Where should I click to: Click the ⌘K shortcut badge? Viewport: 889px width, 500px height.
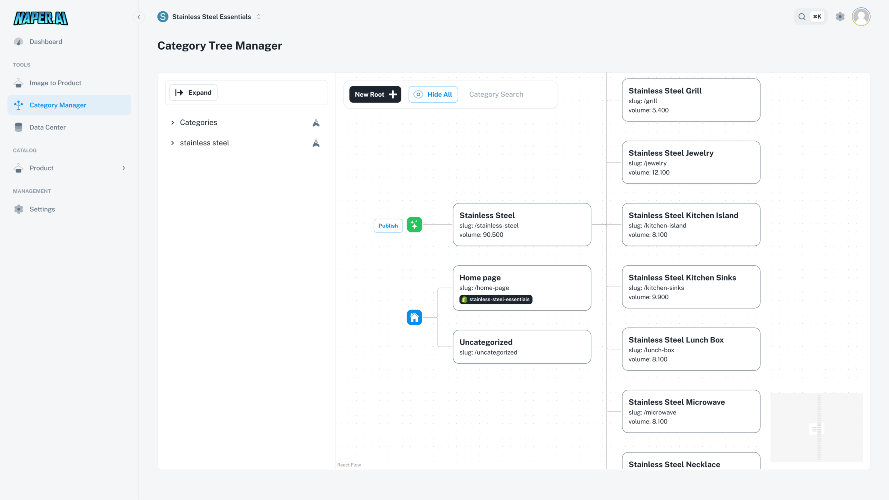tap(817, 16)
